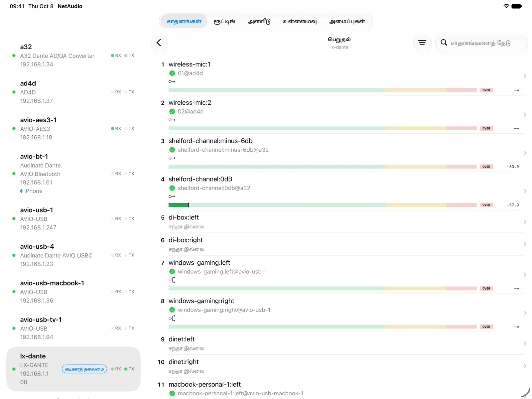Click the lx-dante TX status indicator
Viewport: 532px width, 399px height.
coord(129,369)
